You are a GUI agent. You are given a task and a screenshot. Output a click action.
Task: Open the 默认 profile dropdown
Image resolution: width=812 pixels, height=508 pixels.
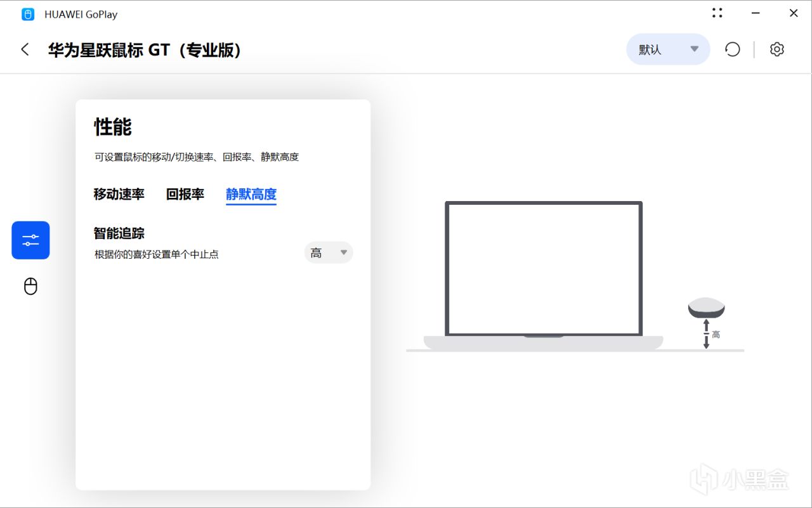[668, 49]
